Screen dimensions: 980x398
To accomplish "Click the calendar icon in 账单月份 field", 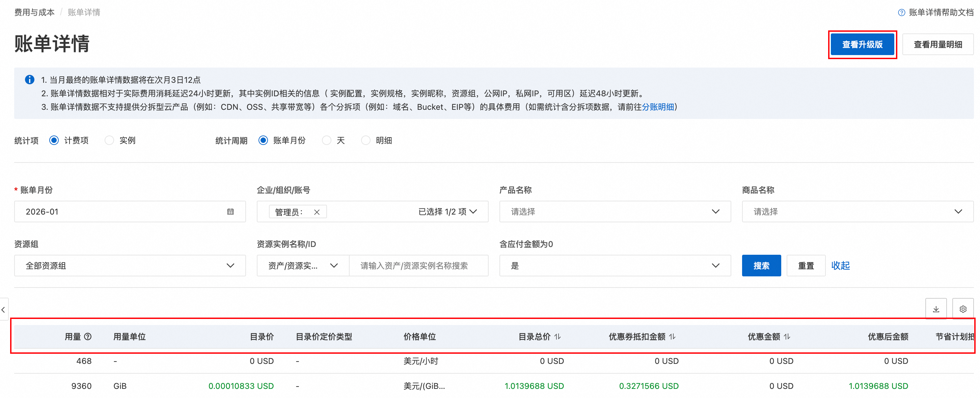I will [x=230, y=212].
